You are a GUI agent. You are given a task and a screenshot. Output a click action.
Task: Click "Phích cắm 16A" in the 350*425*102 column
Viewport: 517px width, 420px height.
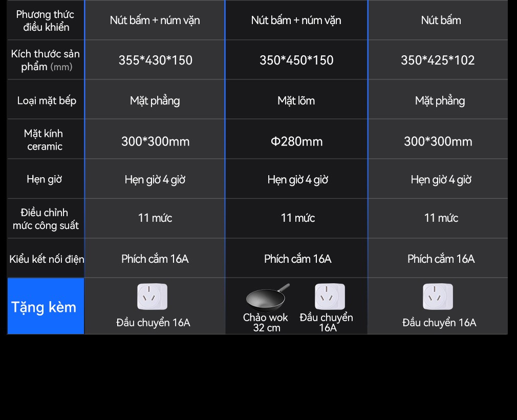pyautogui.click(x=441, y=259)
